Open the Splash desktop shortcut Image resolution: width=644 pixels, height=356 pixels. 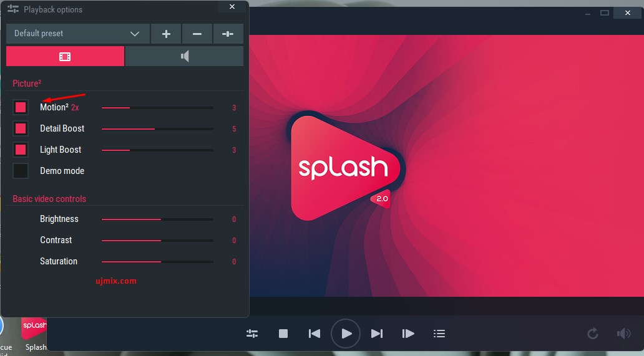click(34, 334)
